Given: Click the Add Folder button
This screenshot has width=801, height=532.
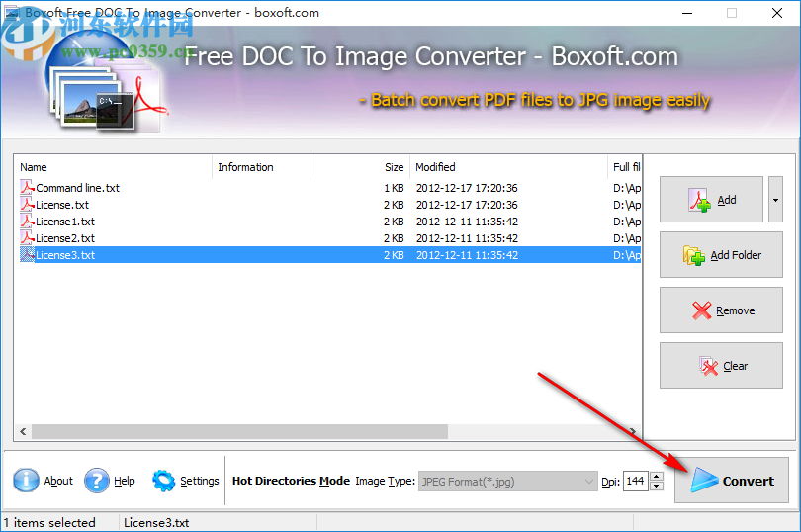Looking at the screenshot, I should pos(721,254).
